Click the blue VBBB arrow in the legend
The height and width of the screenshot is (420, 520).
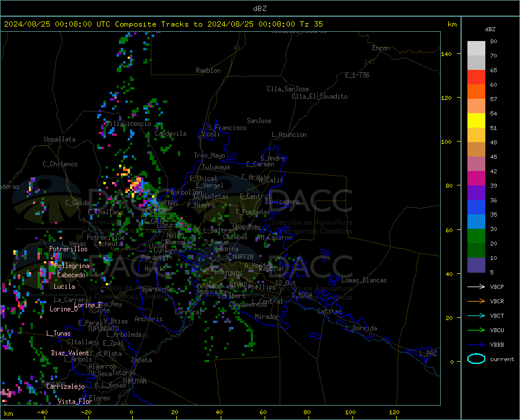pos(476,345)
